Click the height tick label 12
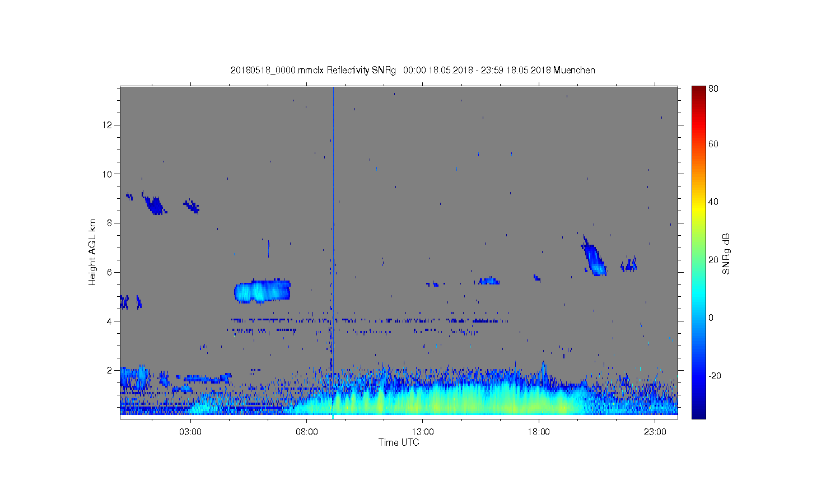840x504 pixels. 108,125
